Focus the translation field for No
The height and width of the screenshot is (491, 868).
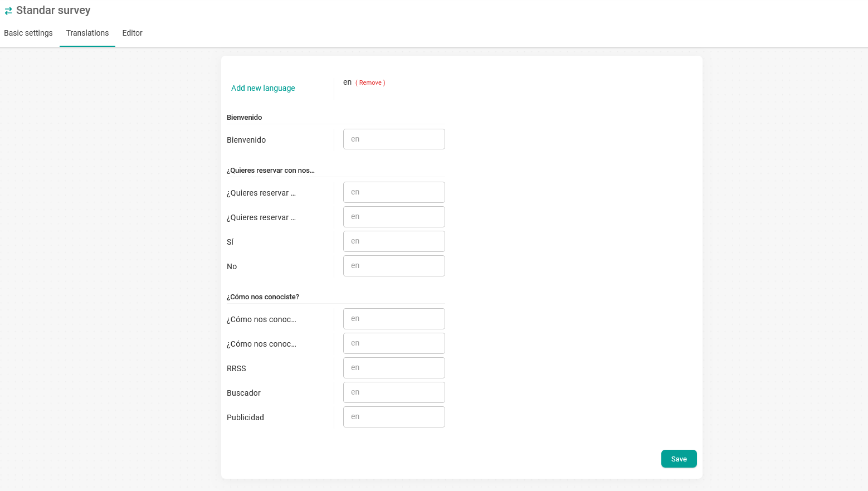tap(394, 266)
